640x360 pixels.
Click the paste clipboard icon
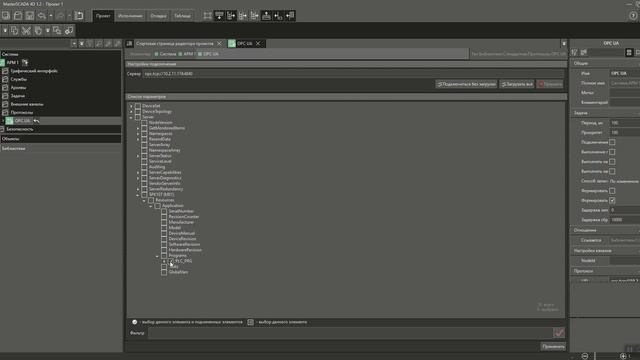[38, 31]
